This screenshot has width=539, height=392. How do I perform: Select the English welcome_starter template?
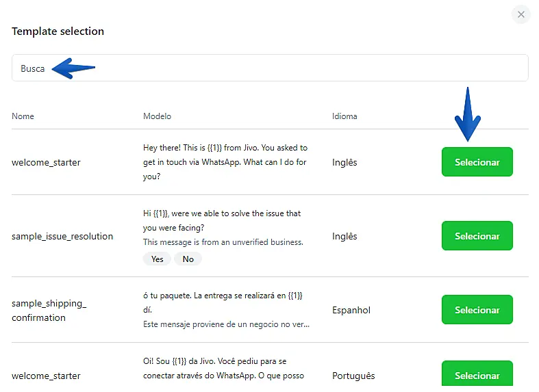[x=477, y=162]
